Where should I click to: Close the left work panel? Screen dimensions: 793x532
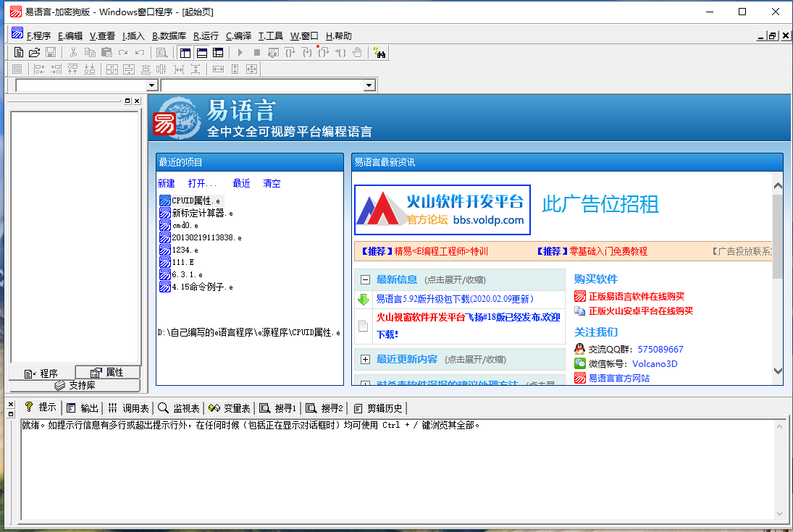click(137, 101)
